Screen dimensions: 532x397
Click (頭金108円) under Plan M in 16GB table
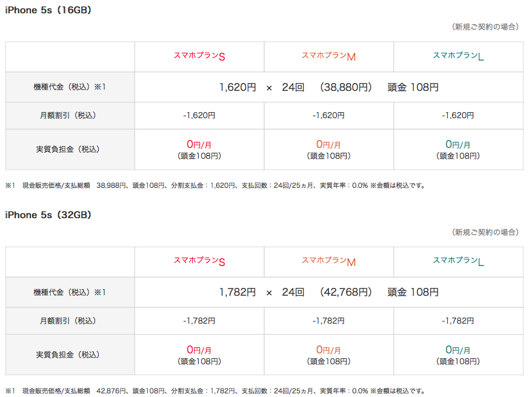pos(328,156)
